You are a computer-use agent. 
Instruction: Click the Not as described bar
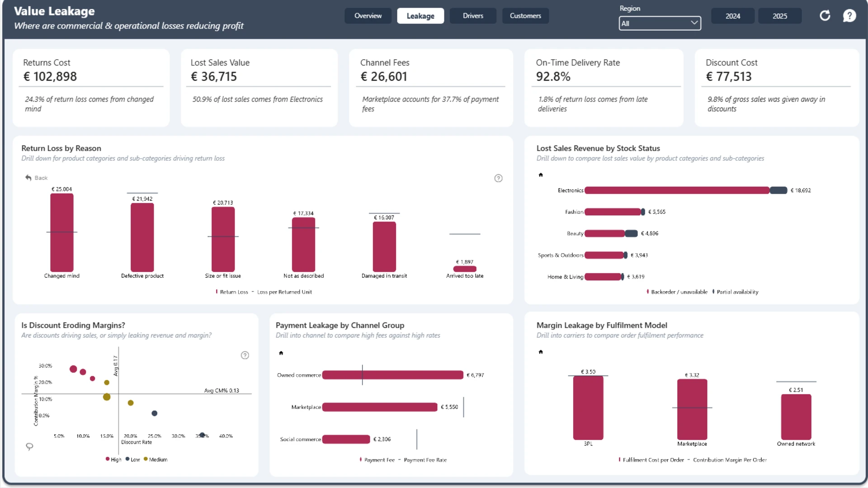(303, 245)
